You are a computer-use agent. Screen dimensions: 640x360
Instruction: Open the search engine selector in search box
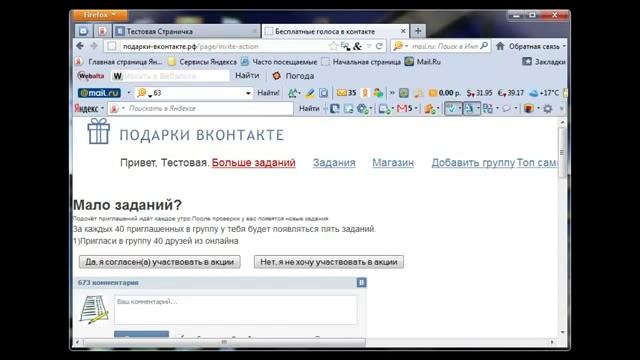(400, 46)
